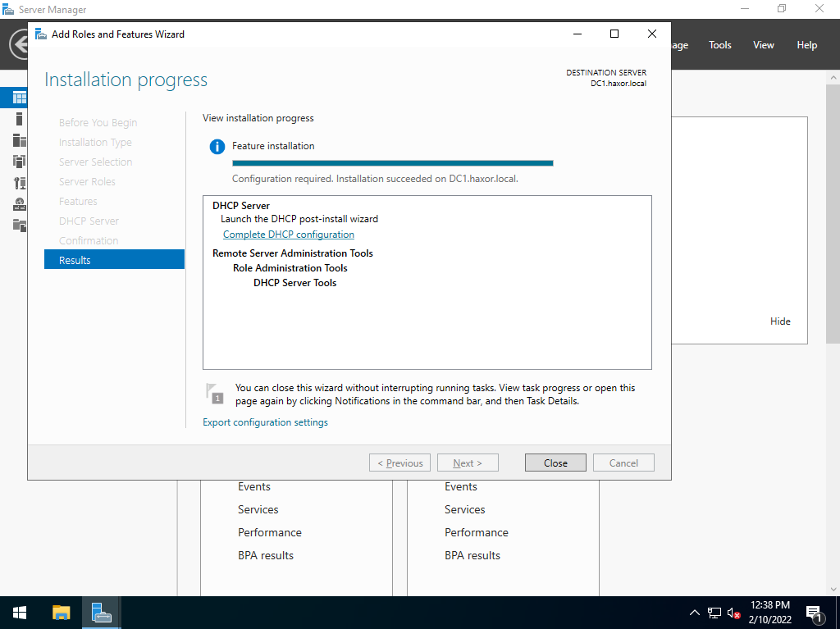840x629 pixels.
Task: Click the Feature installation info icon
Action: point(217,146)
